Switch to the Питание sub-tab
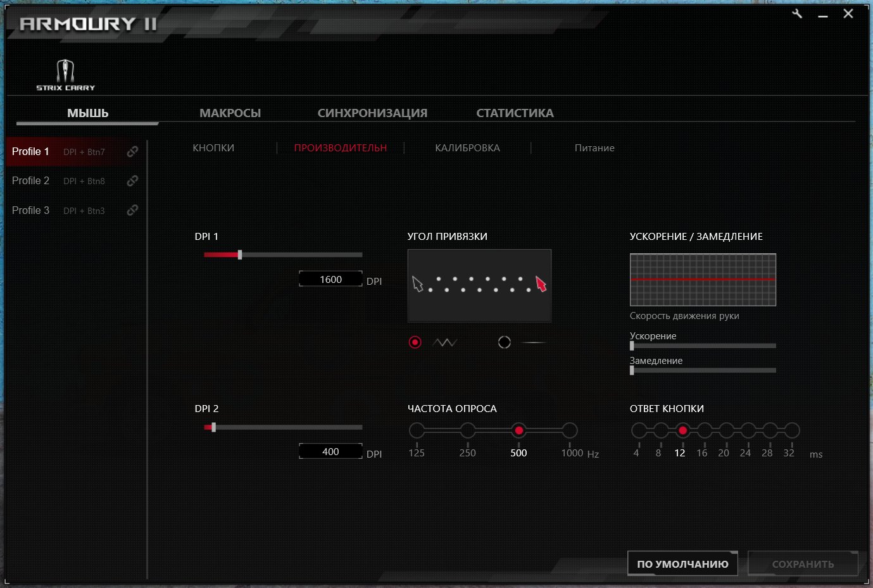This screenshot has height=588, width=873. (594, 147)
